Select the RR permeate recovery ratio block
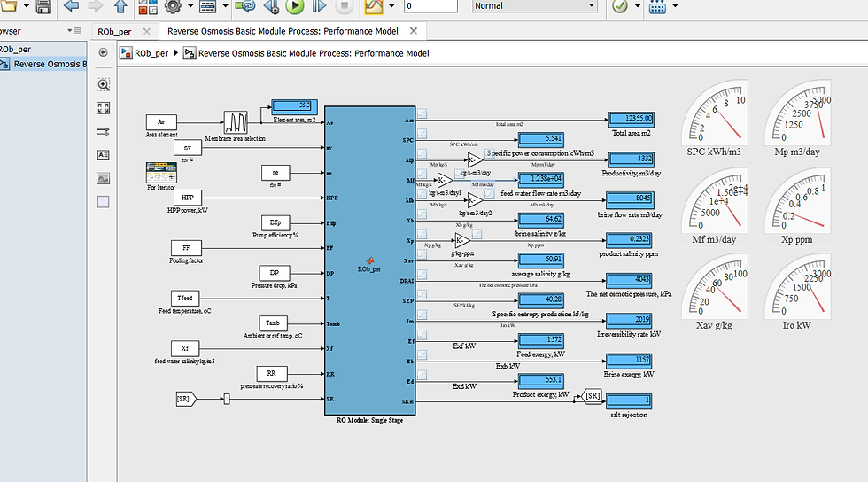The width and height of the screenshot is (868, 482). [271, 373]
